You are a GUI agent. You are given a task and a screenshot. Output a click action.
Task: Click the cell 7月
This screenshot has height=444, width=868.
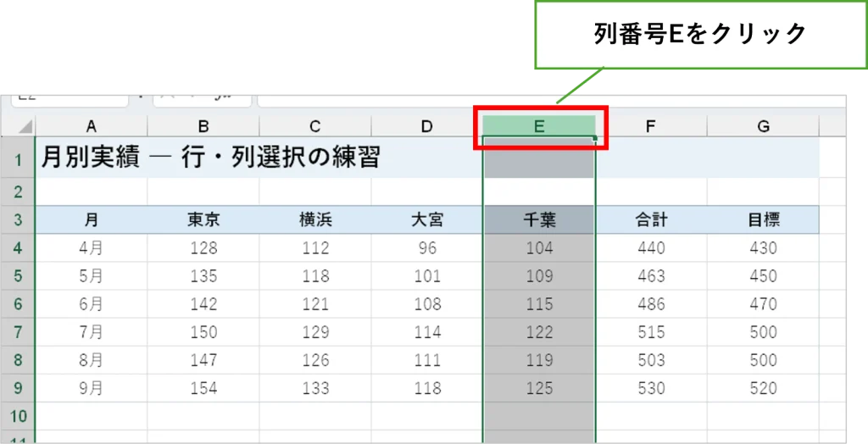(x=92, y=331)
